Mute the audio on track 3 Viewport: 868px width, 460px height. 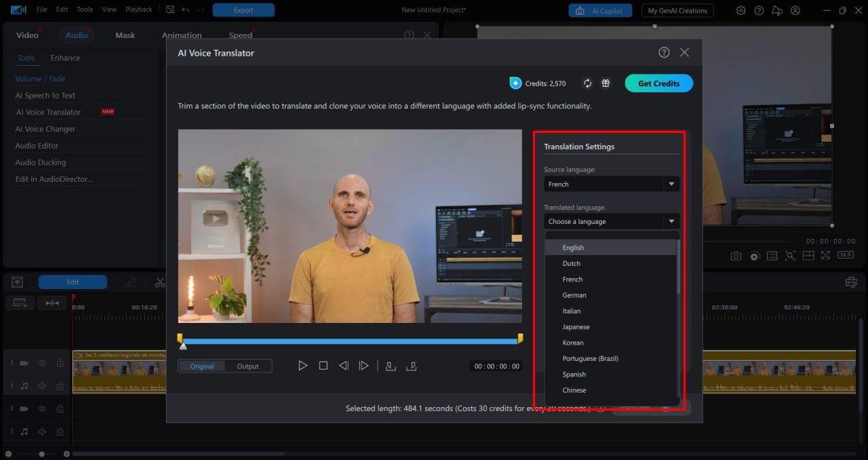click(41, 385)
